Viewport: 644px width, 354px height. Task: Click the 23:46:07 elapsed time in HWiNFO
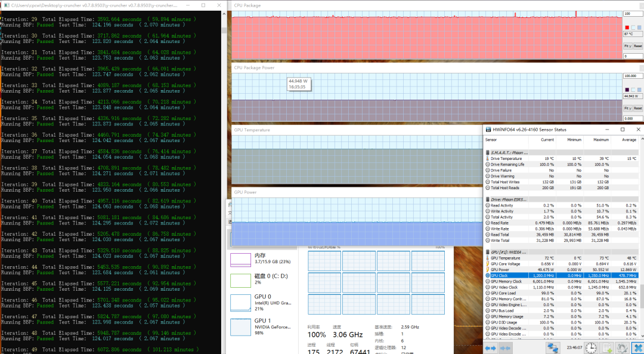(x=574, y=348)
